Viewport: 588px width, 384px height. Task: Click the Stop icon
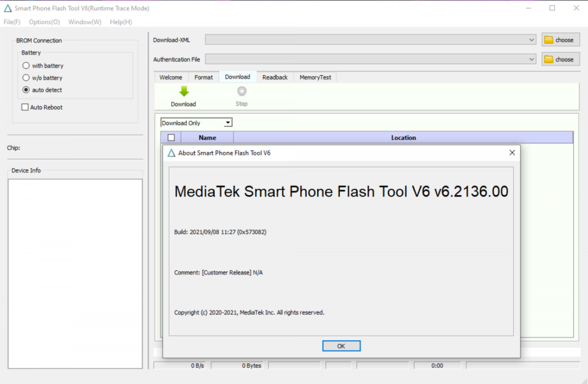[242, 92]
